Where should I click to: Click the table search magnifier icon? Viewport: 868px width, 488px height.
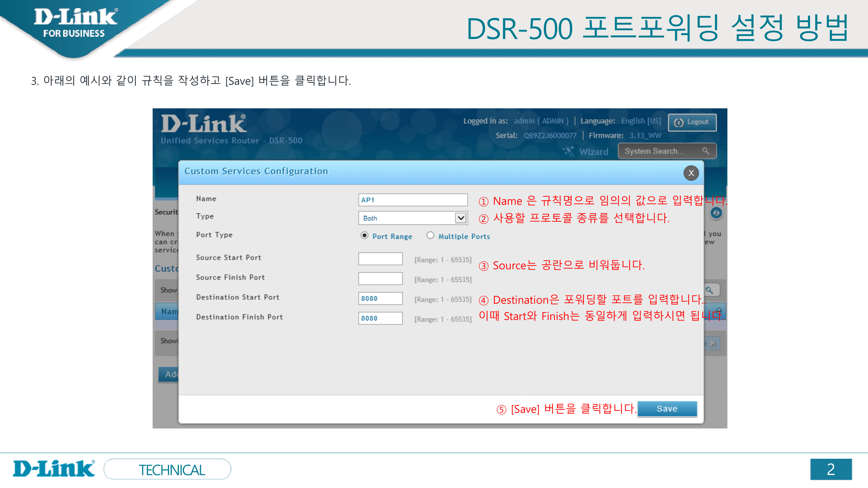(709, 290)
